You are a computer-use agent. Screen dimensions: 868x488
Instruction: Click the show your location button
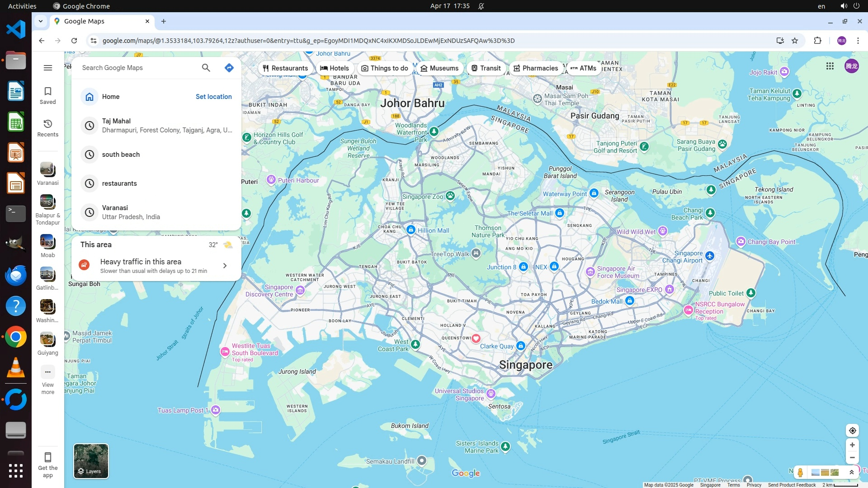(x=852, y=431)
